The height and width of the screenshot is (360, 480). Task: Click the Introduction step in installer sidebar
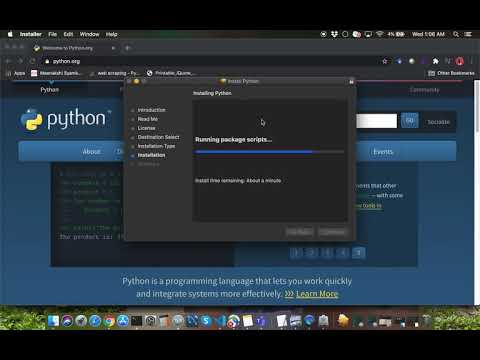(x=151, y=110)
